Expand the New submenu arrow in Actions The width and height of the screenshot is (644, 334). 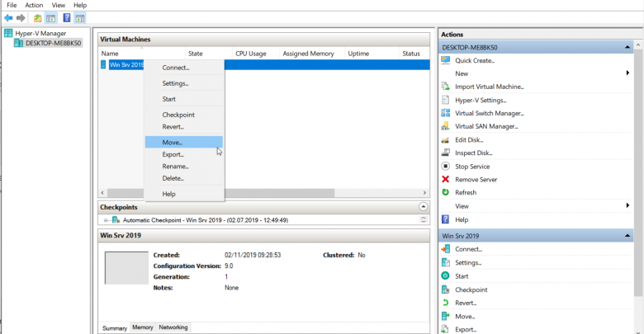point(627,73)
